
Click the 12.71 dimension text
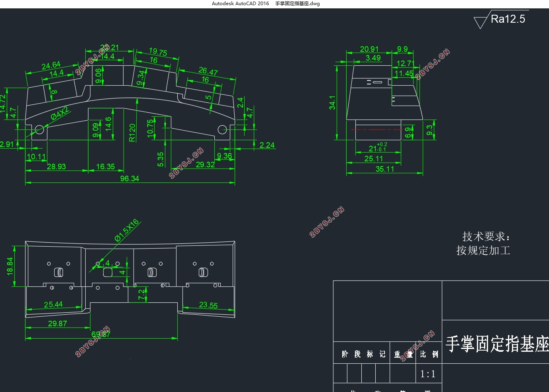coord(406,64)
